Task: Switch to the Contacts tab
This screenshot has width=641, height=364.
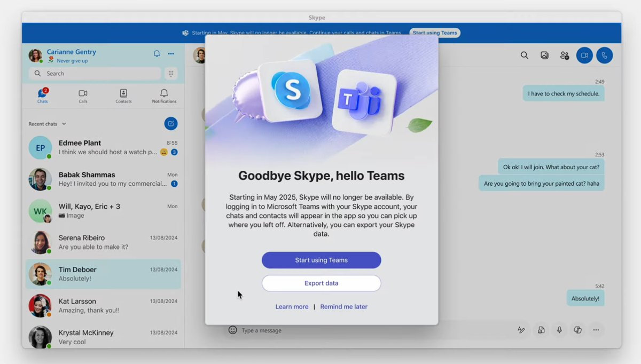Action: pyautogui.click(x=123, y=96)
